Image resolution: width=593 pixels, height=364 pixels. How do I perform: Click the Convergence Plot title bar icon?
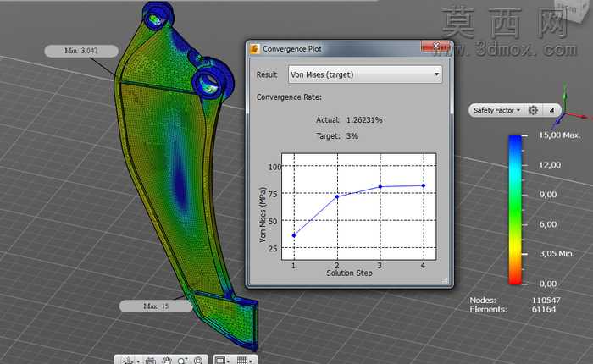click(x=255, y=49)
